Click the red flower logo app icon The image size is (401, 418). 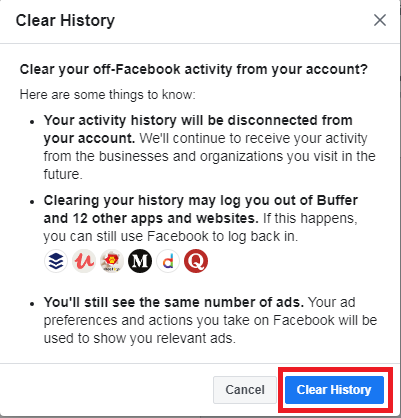[112, 261]
